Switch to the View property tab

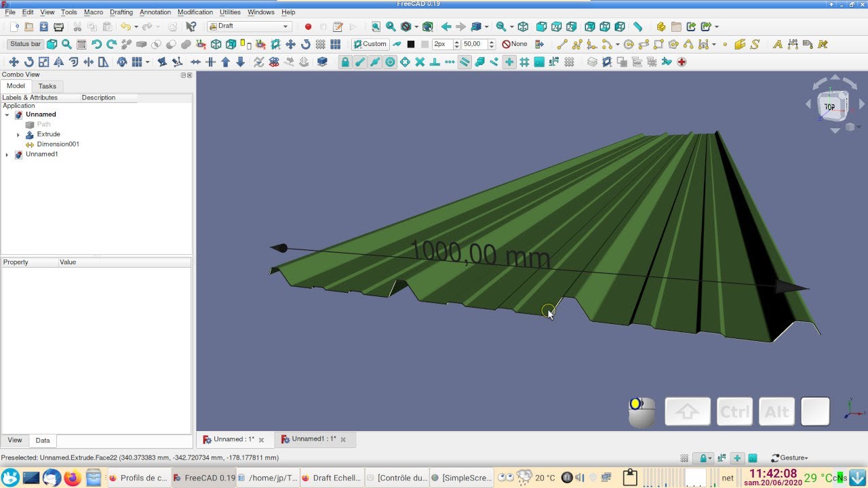[x=15, y=441]
